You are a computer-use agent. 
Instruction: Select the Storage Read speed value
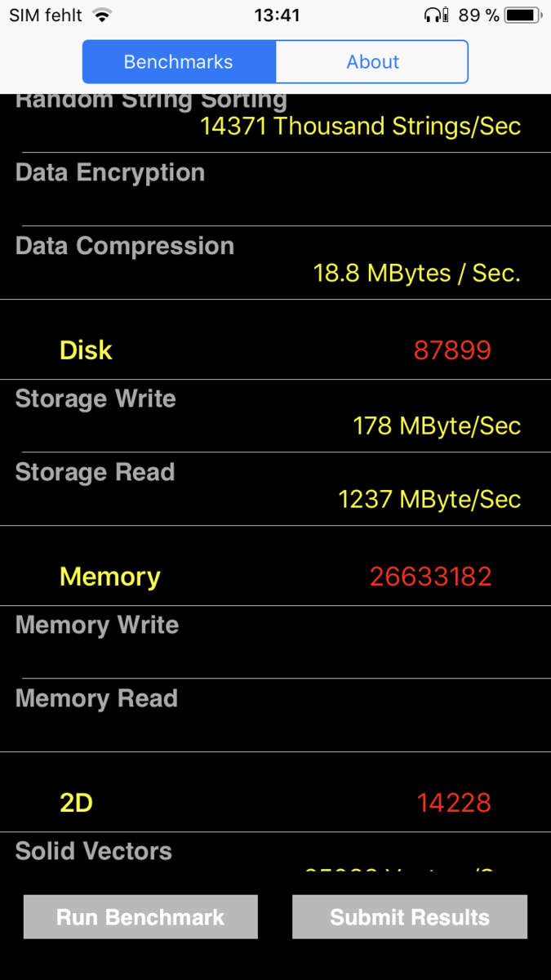point(429,499)
